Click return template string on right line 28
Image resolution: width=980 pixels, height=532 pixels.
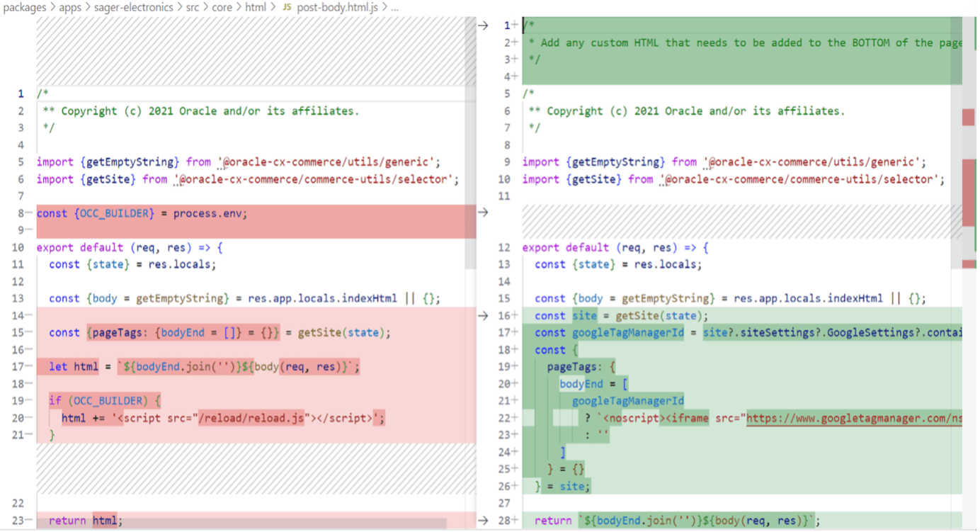pos(696,521)
